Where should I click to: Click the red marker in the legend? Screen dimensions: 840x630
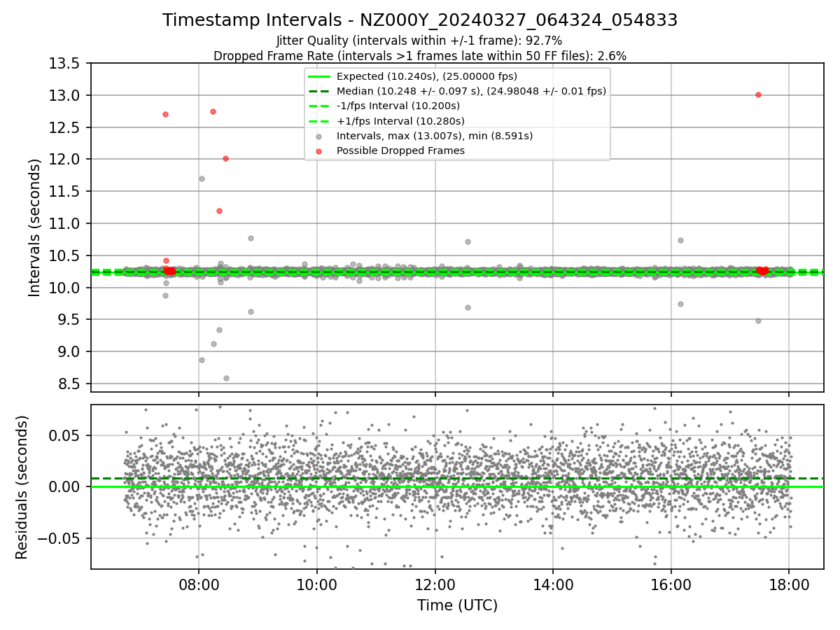pos(318,151)
